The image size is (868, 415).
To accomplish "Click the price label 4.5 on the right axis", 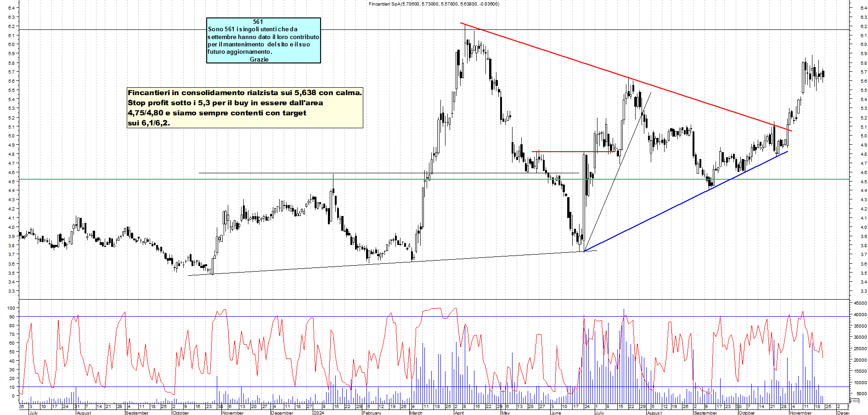I will [863, 182].
